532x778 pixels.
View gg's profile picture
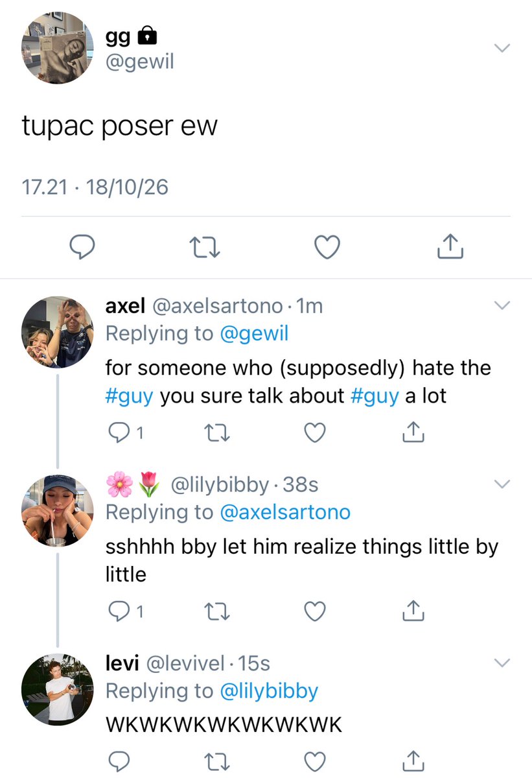click(x=57, y=48)
